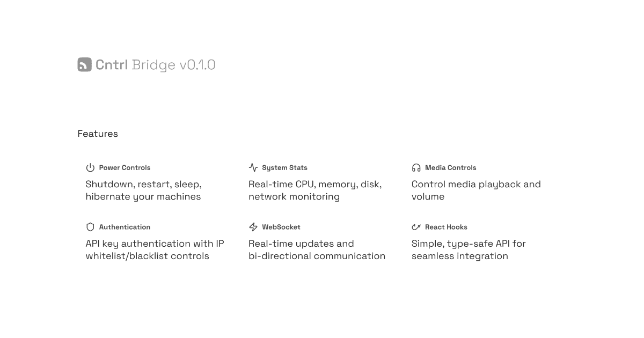Viewport: 644px width, 338px height.
Task: Click the Media Controls headphones icon
Action: pos(416,168)
